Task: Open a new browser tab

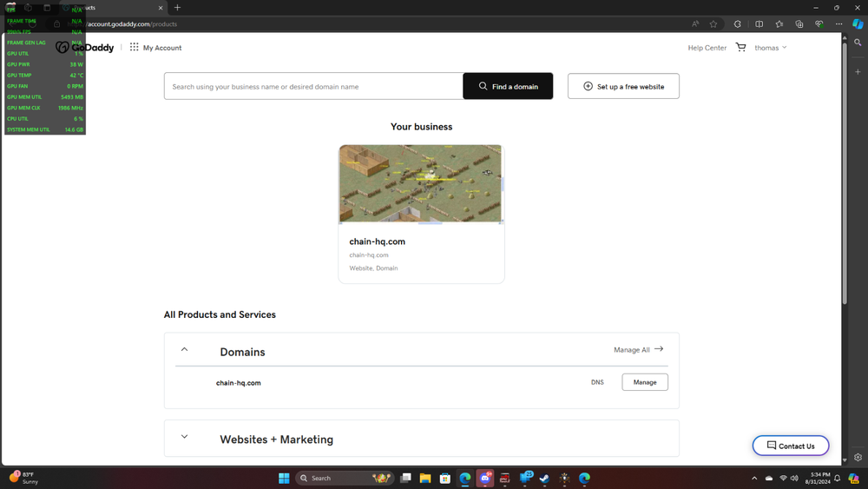Action: tap(177, 8)
